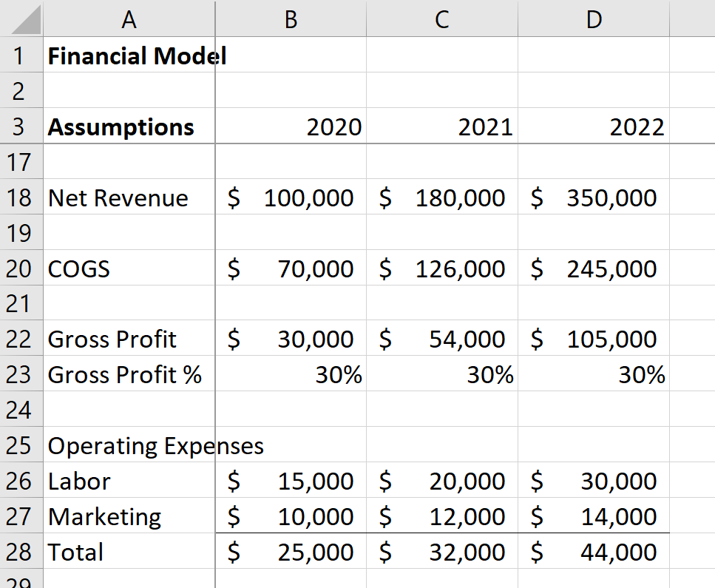Click the Marketing value 14,000
715x588 pixels.
593,516
